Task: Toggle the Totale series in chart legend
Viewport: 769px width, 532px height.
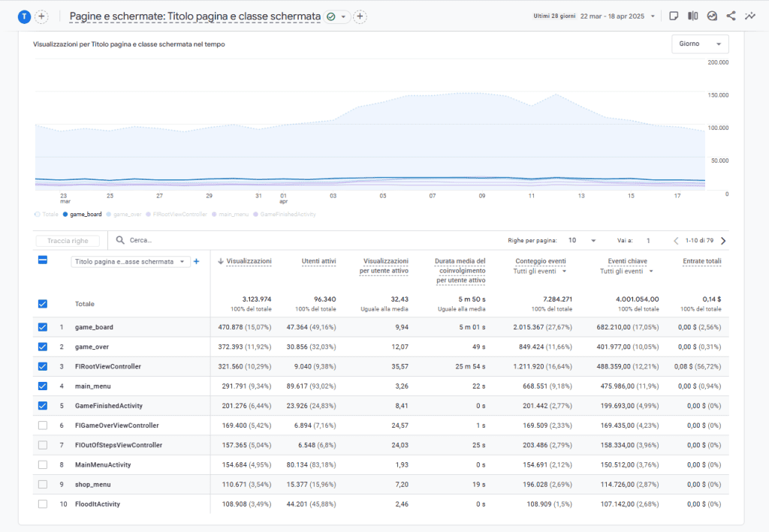Action: tap(47, 215)
